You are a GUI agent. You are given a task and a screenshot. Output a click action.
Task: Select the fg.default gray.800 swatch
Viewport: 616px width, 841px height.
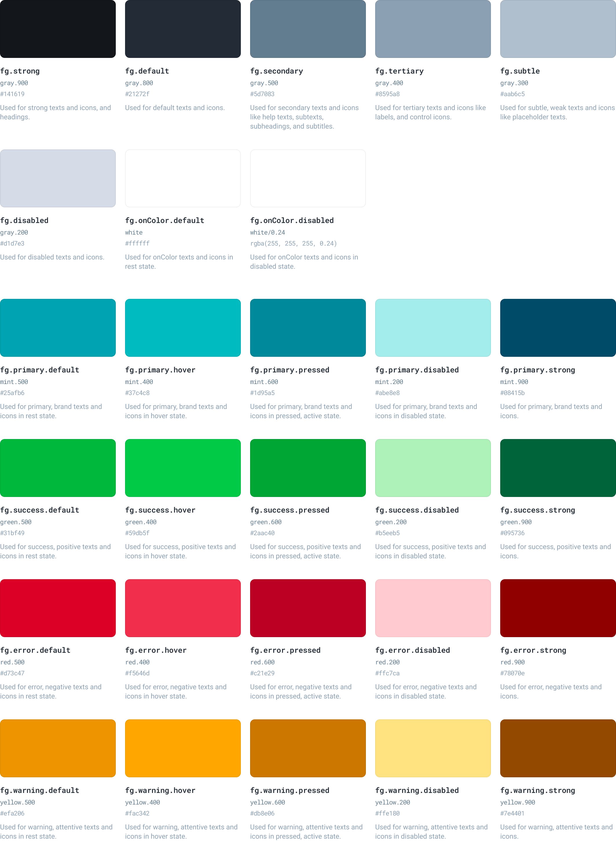pyautogui.click(x=183, y=29)
